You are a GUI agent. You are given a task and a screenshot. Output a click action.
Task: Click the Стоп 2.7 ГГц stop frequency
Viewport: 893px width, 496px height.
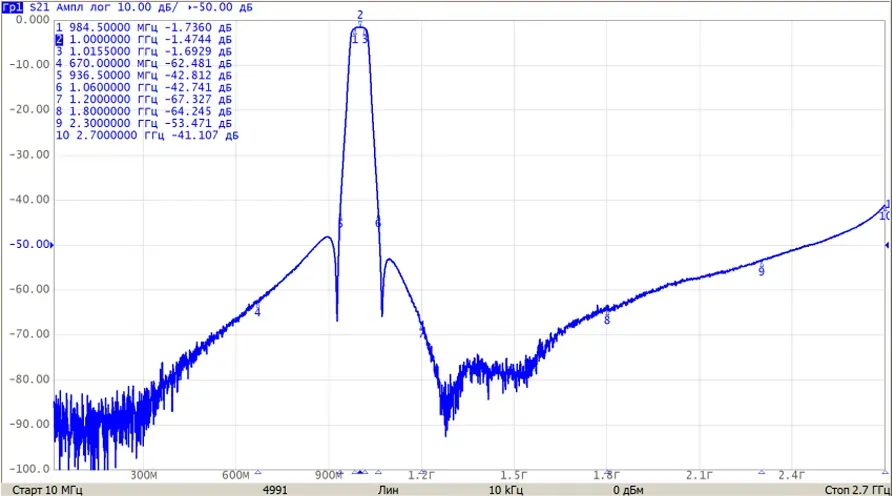[x=857, y=490]
